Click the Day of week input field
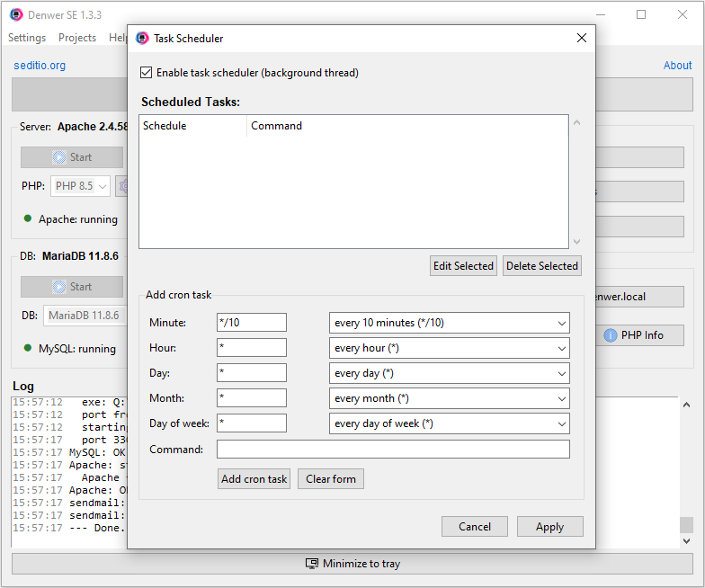 point(252,423)
